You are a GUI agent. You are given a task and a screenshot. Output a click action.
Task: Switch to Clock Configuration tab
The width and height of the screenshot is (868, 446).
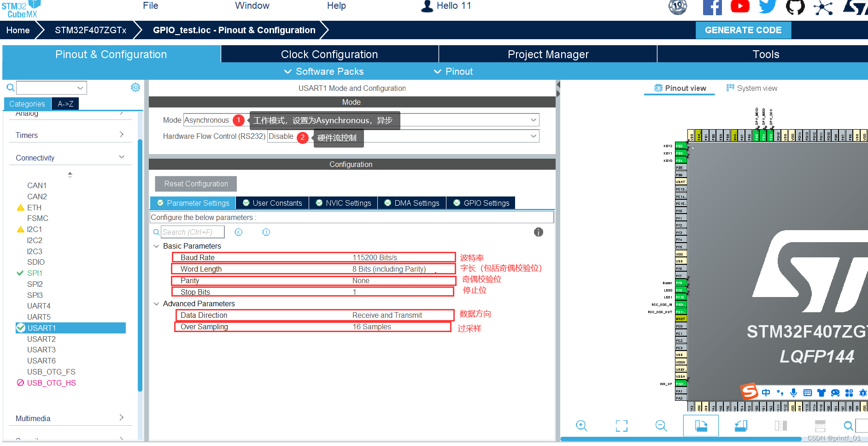[x=329, y=54]
